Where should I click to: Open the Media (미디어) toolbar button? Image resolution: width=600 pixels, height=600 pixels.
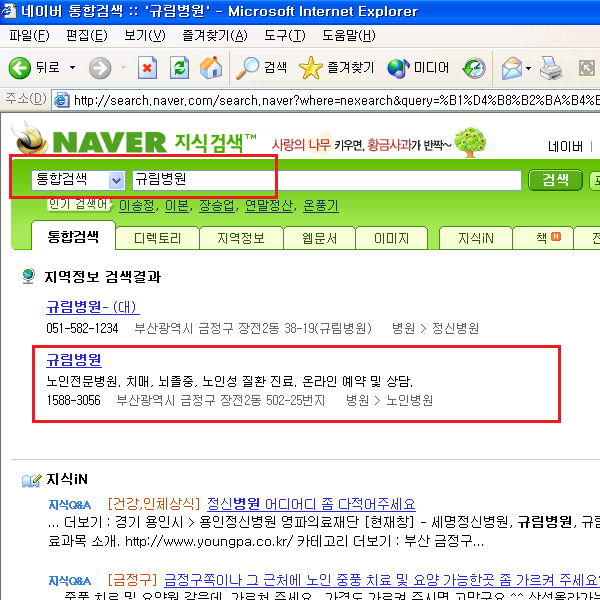418,68
